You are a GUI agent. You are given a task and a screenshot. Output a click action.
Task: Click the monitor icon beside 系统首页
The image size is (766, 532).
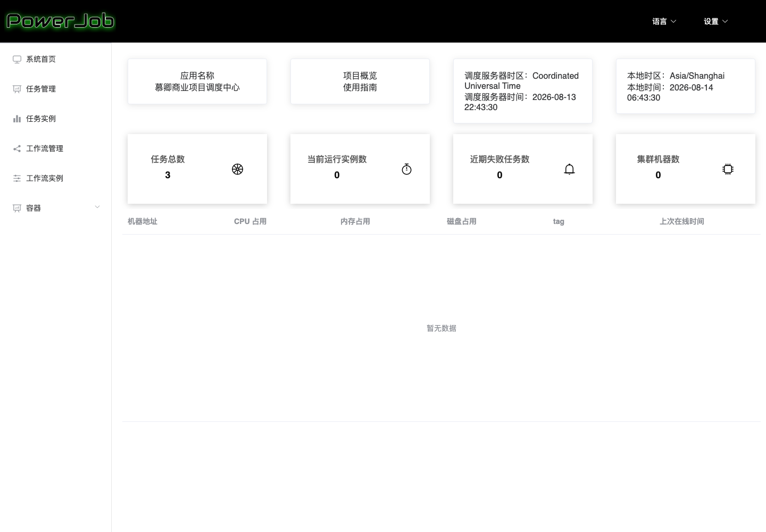(x=17, y=59)
